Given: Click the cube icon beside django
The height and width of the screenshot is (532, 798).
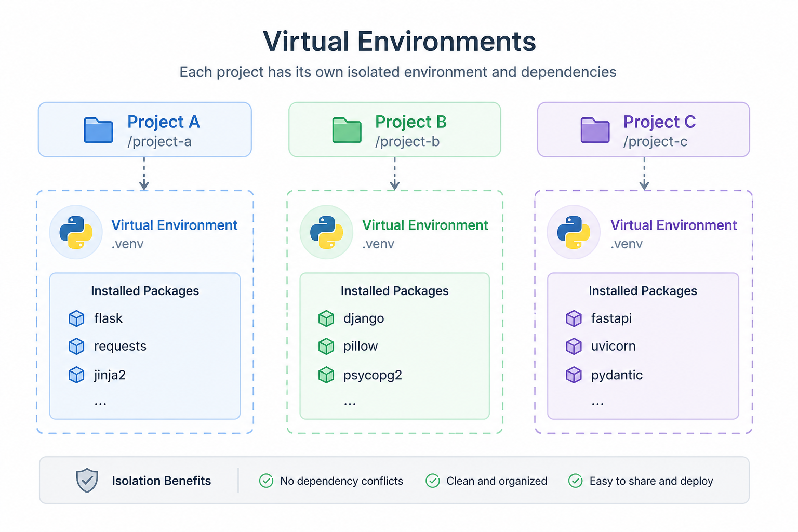Looking at the screenshot, I should [326, 318].
